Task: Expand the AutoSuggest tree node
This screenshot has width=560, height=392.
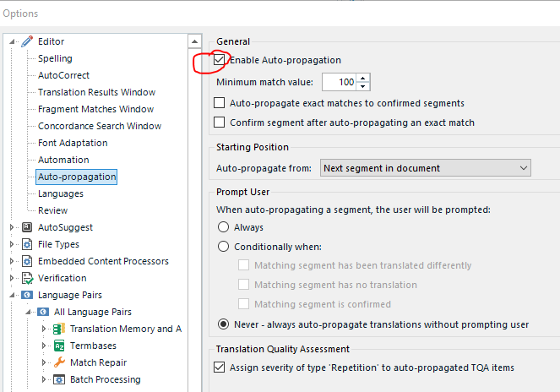Action: (12, 227)
